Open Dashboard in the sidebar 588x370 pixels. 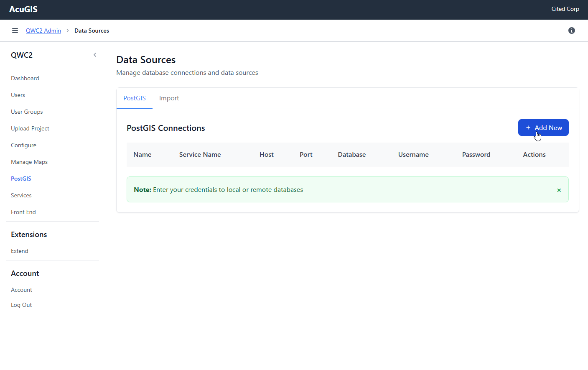pos(25,78)
